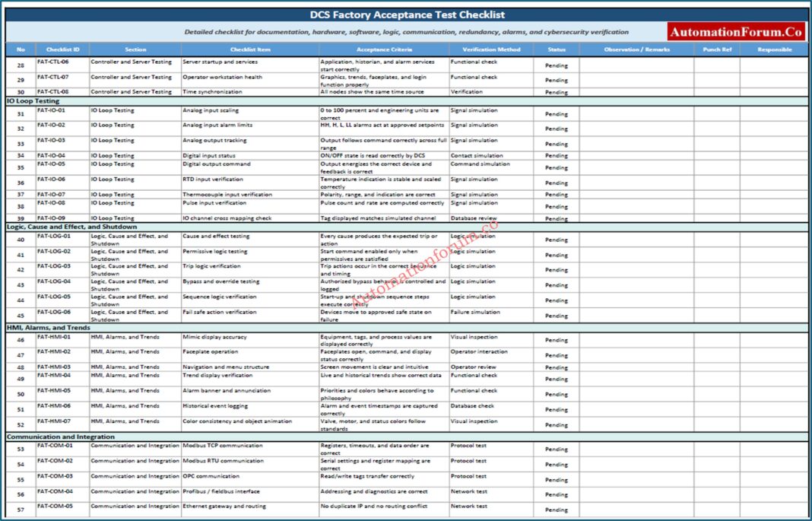Select the 'Acceptance Criteria' column header
The image size is (812, 521).
pos(384,49)
